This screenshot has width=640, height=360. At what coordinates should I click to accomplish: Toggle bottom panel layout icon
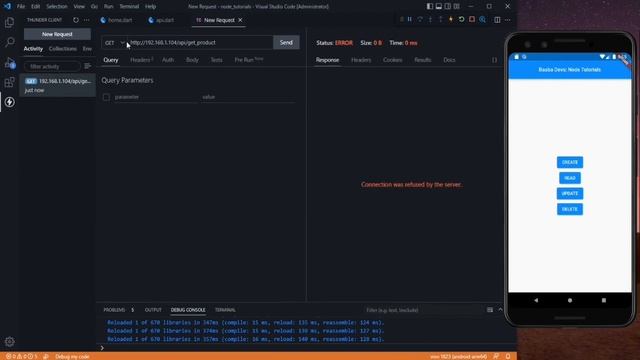439,6
